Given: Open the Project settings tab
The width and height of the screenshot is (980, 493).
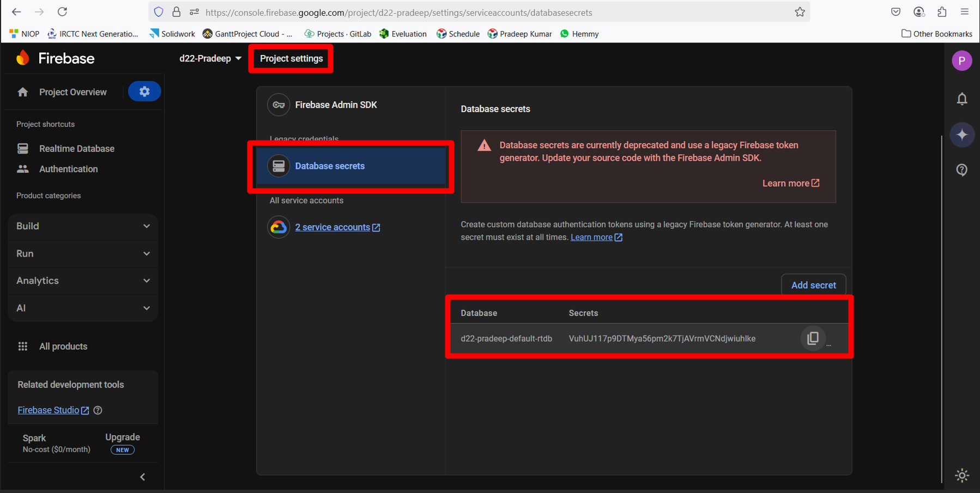Looking at the screenshot, I should coord(291,58).
